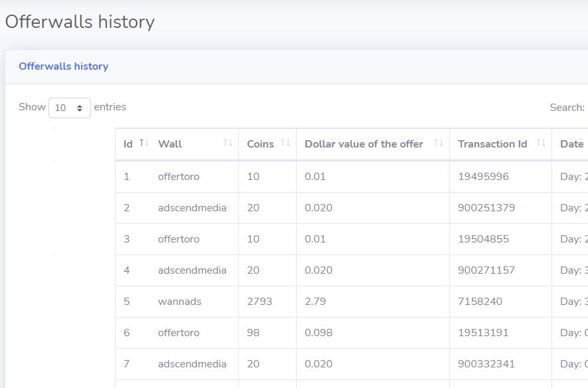Click transaction id 900332341
This screenshot has width=588, height=388.
[487, 364]
